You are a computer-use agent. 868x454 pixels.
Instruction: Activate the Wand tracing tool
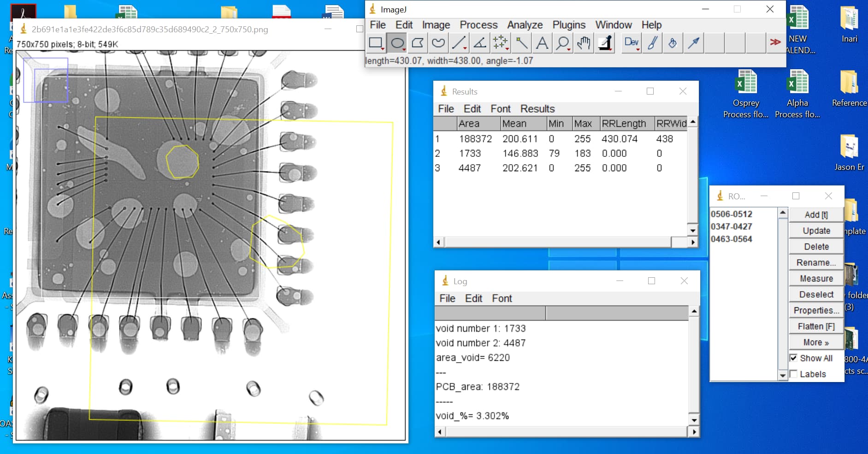coord(521,43)
